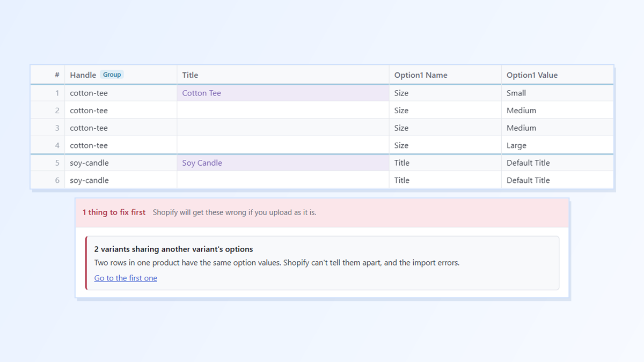The height and width of the screenshot is (362, 644).
Task: Click the Default Title value in row 6
Action: [x=557, y=180]
